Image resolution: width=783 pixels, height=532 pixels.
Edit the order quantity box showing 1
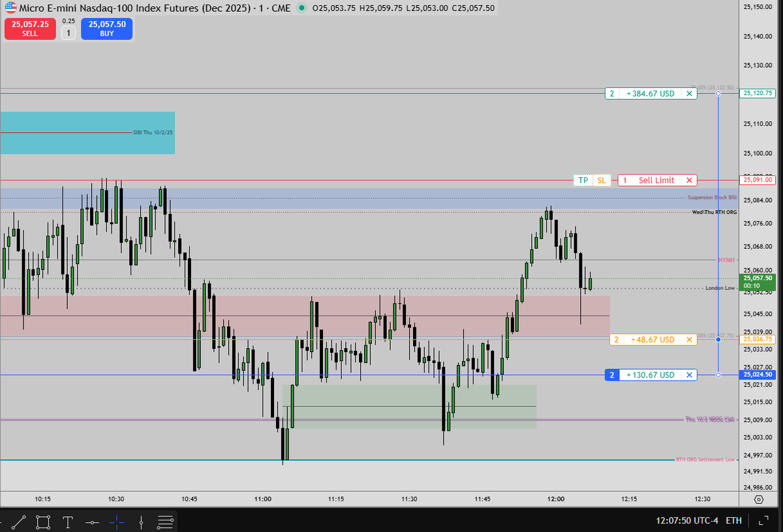[69, 33]
